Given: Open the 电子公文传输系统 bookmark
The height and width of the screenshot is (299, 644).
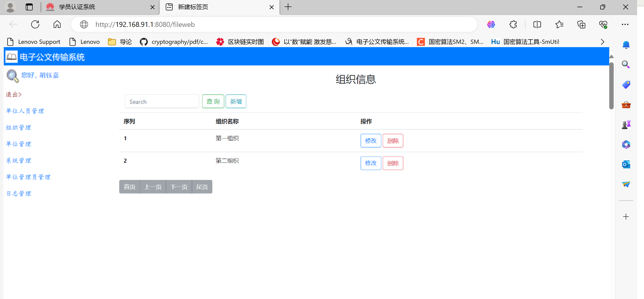Looking at the screenshot, I should pyautogui.click(x=377, y=42).
